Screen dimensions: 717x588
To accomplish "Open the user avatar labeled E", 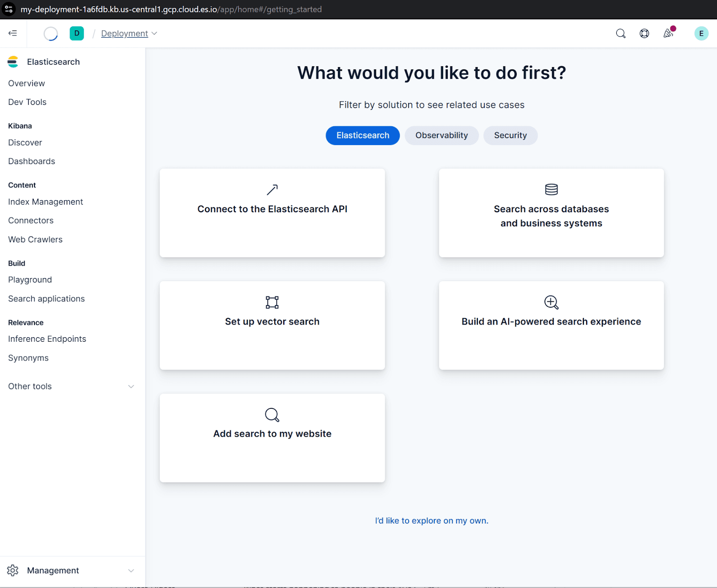I will coord(701,33).
